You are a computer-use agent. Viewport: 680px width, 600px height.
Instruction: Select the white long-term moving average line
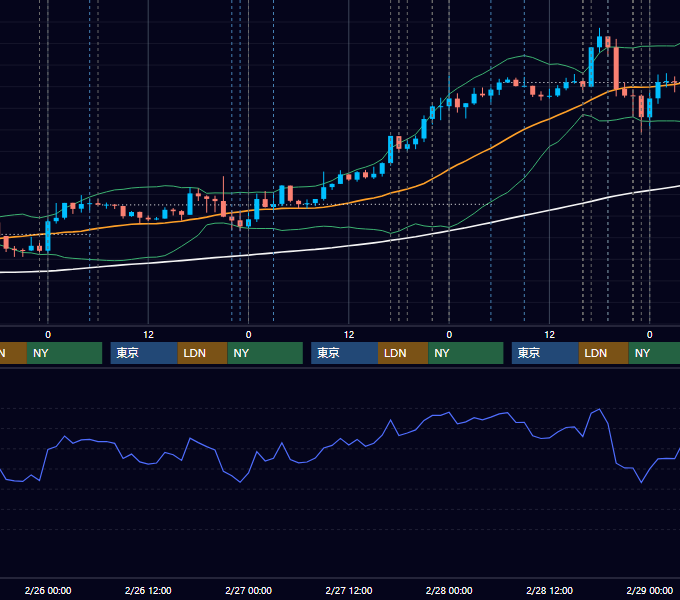[347, 246]
